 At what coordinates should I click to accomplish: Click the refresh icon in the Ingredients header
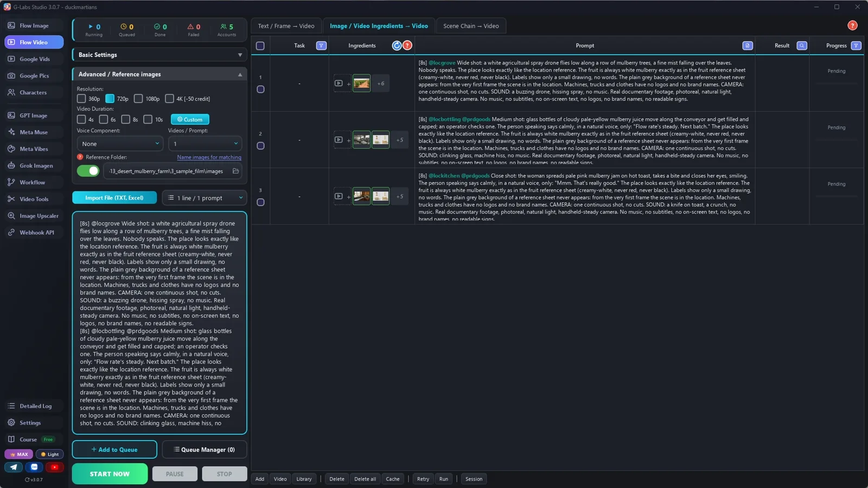click(397, 46)
